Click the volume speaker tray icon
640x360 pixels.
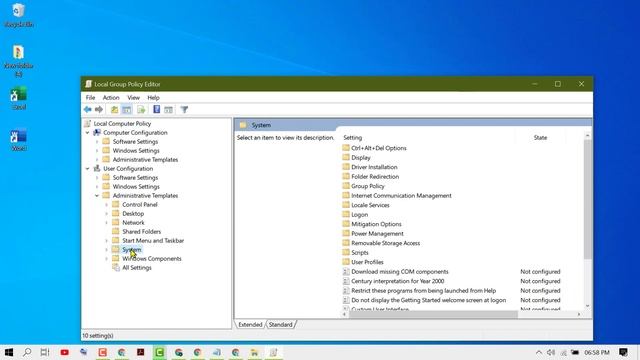pos(551,352)
